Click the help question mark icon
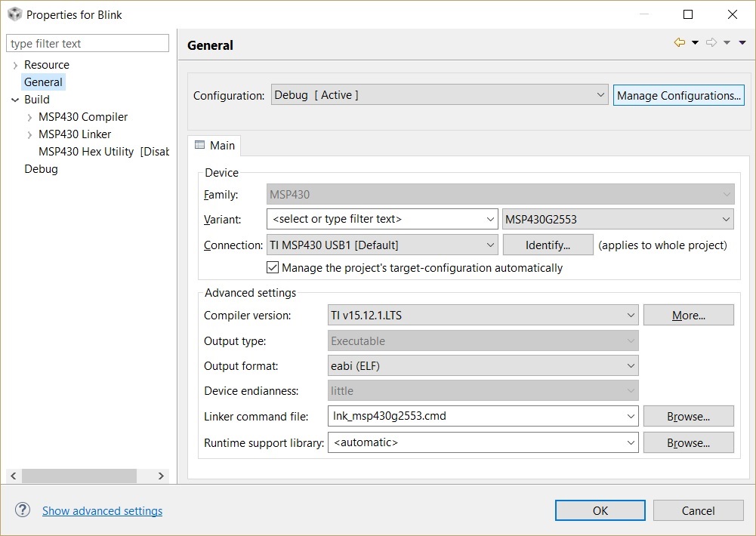This screenshot has height=536, width=756. (23, 510)
